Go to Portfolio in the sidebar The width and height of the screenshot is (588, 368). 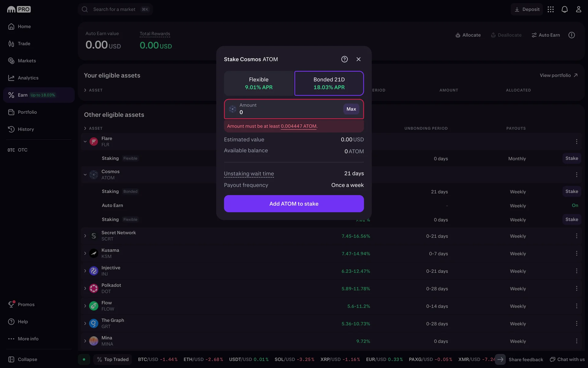click(x=27, y=112)
